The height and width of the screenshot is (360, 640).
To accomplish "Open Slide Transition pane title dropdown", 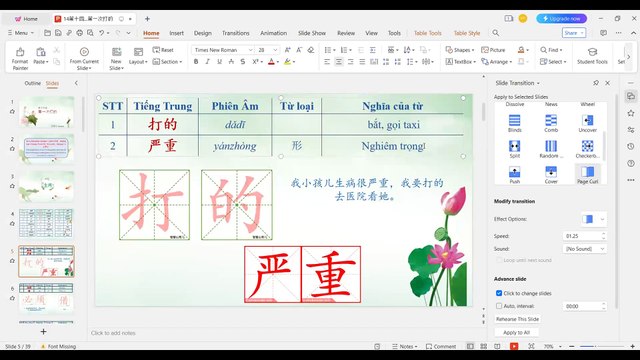I will coord(538,83).
